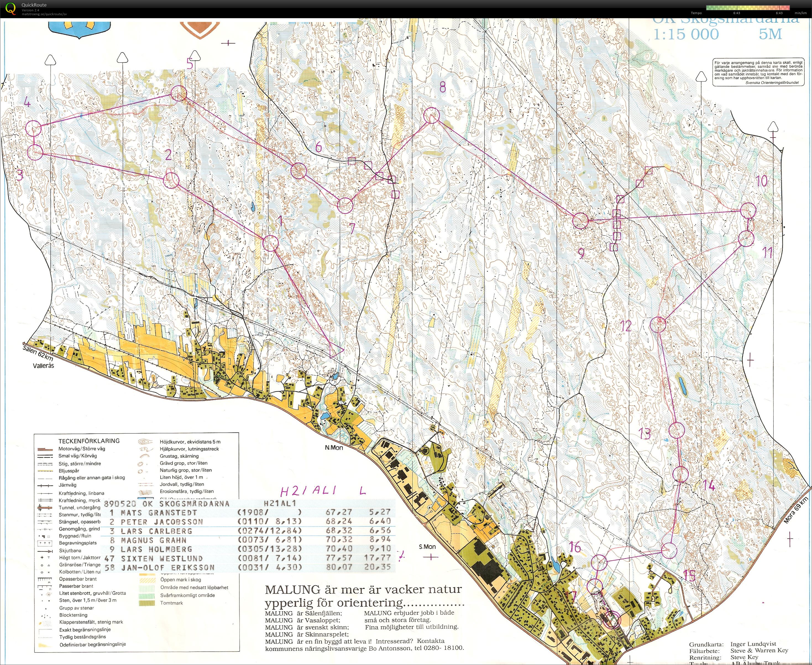The image size is (812, 665).
Task: Click the Tempo label
Action: (x=696, y=13)
